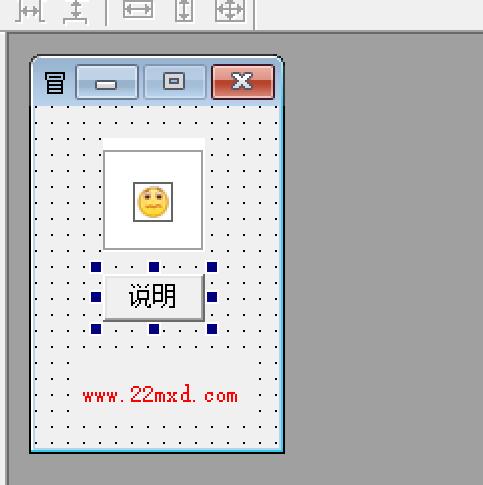Image resolution: width=483 pixels, height=485 pixels.
Task: Click the equal vertical spacing toolbar icon
Action: 75,12
